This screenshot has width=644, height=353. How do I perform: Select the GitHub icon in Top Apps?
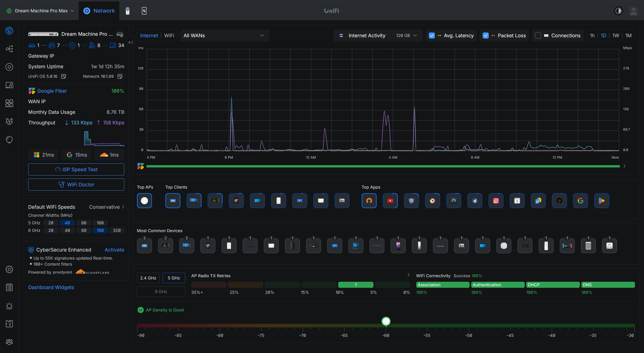[559, 201]
